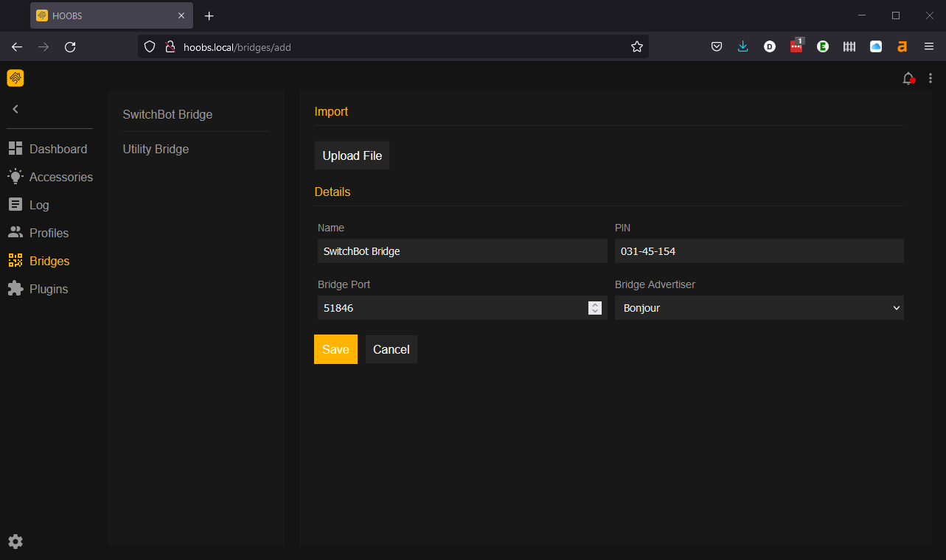Open the Bridge Advertiser dropdown

pos(759,308)
